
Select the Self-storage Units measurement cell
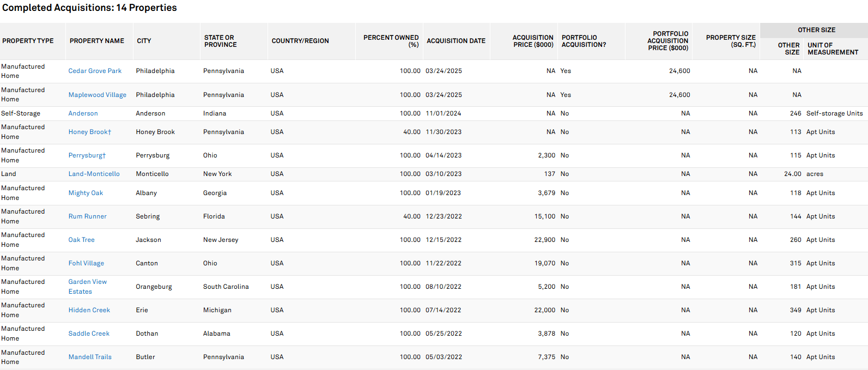coord(835,113)
